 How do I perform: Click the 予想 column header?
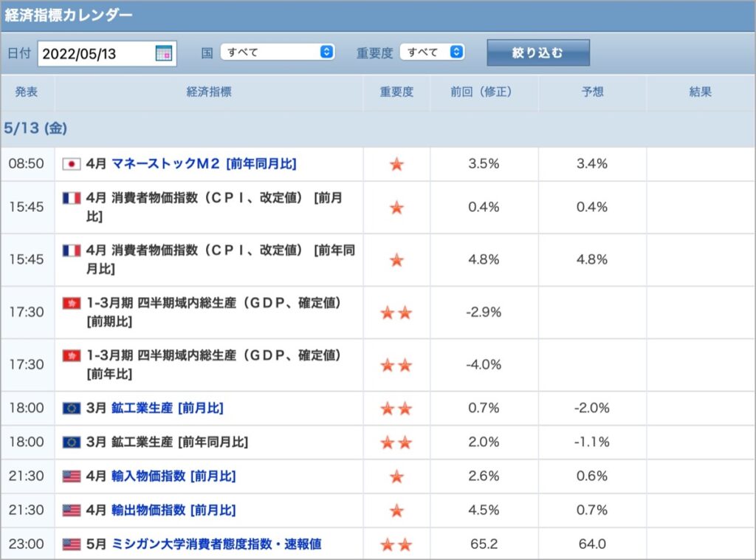point(593,92)
